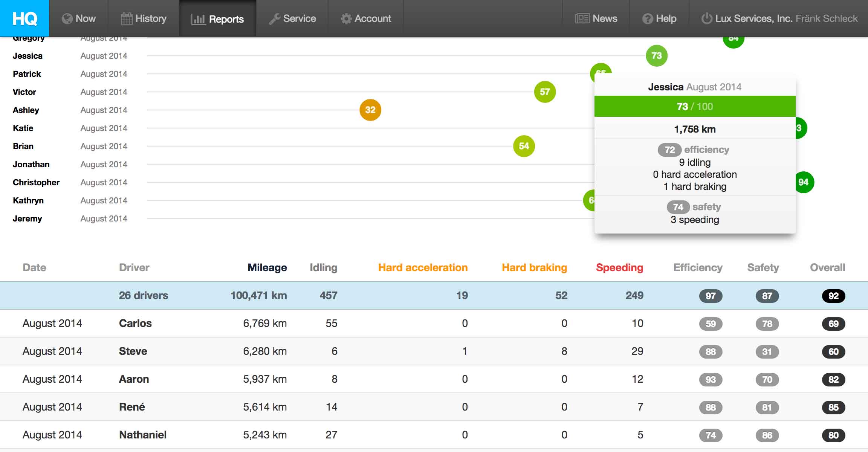Image resolution: width=868 pixels, height=452 pixels.
Task: Sort table by Overall score header
Action: 827,267
